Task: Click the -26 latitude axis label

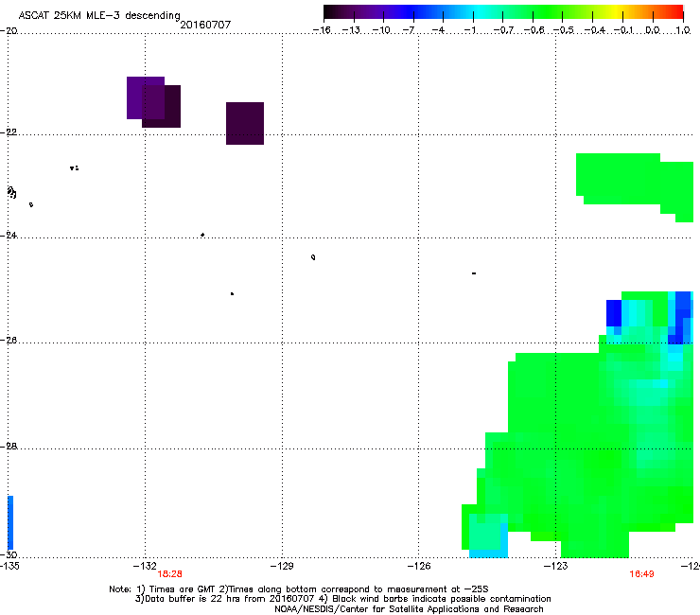Action: click(9, 340)
